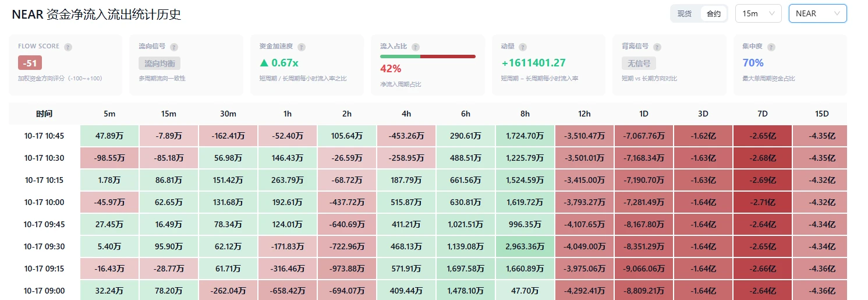Viewport: 868px width, 300px height.
Task: Click the 515.87万 cell
Action: pyautogui.click(x=406, y=202)
